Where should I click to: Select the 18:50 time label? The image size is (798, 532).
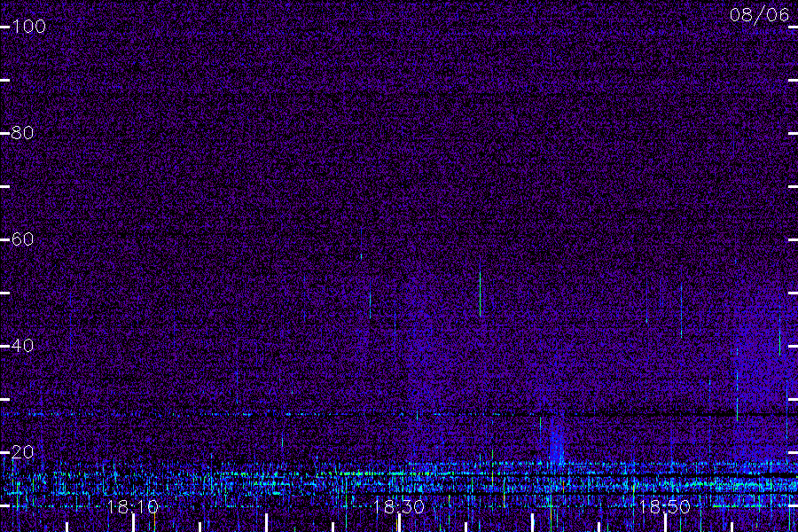[x=665, y=506]
